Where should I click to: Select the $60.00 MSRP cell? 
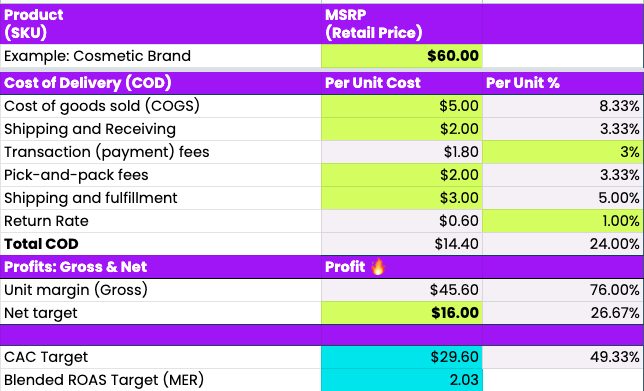tap(402, 56)
